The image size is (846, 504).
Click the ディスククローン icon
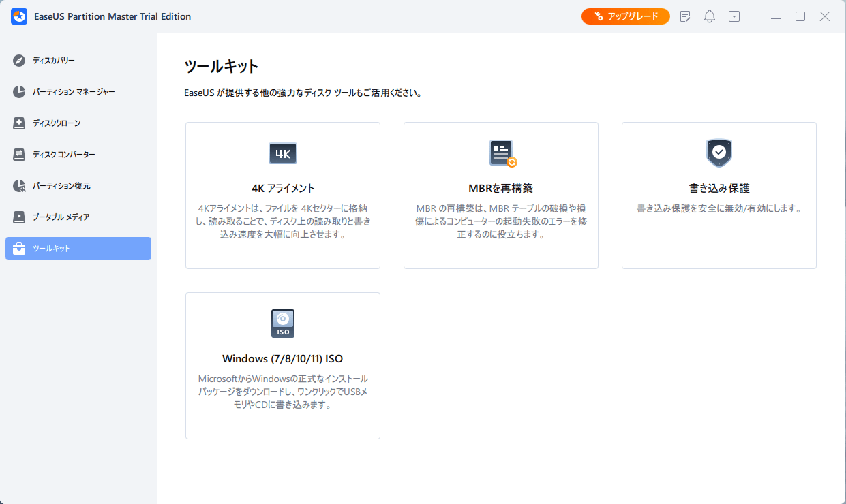[x=20, y=123]
